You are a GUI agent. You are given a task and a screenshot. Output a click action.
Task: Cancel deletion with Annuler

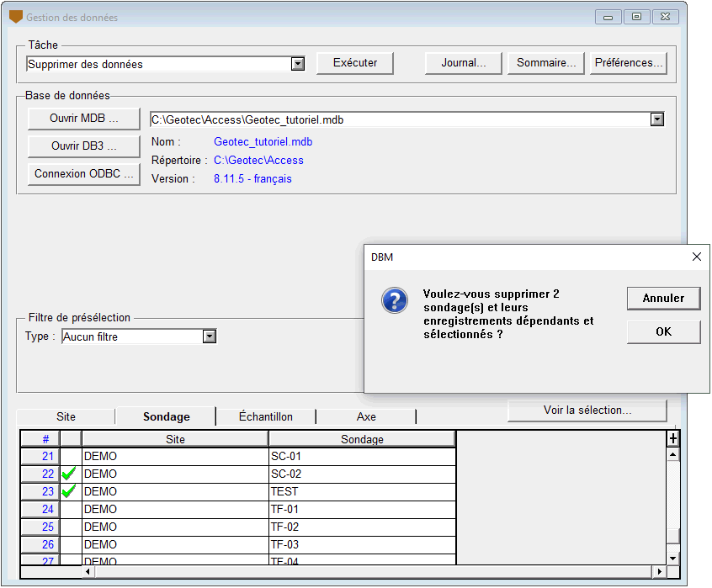(x=663, y=299)
